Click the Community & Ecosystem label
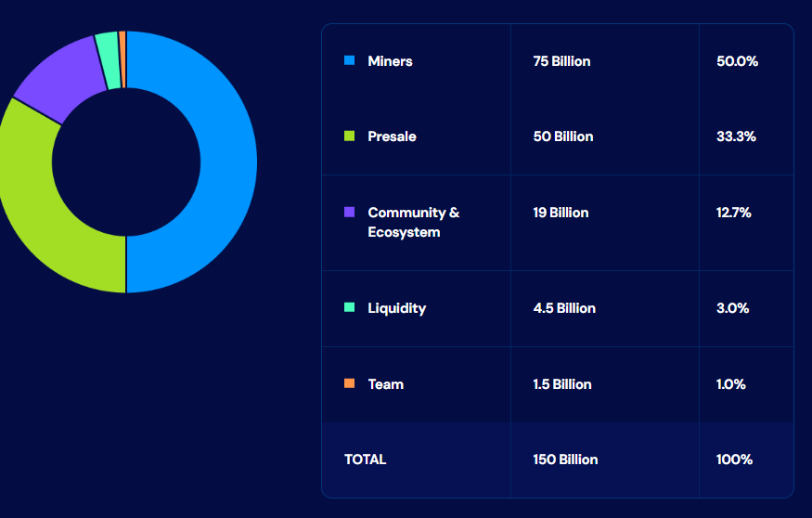 click(413, 222)
